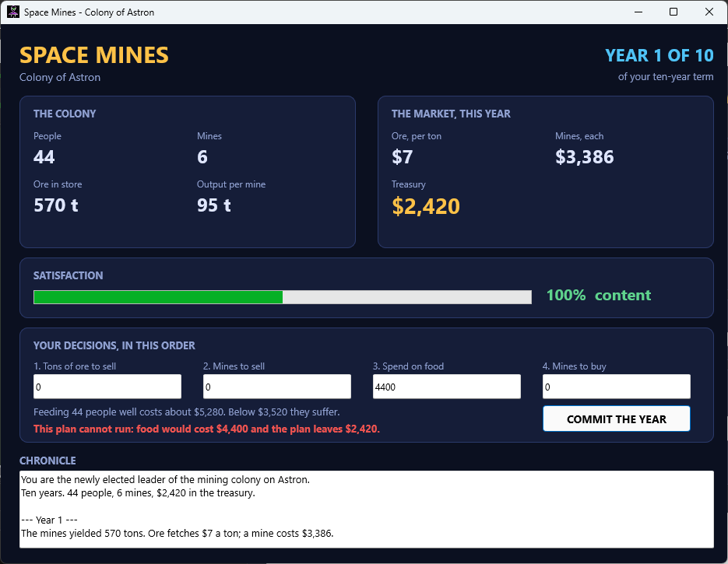Screen dimensions: 728x564
Task: Minimize the Space Mines window
Action: pos(638,12)
